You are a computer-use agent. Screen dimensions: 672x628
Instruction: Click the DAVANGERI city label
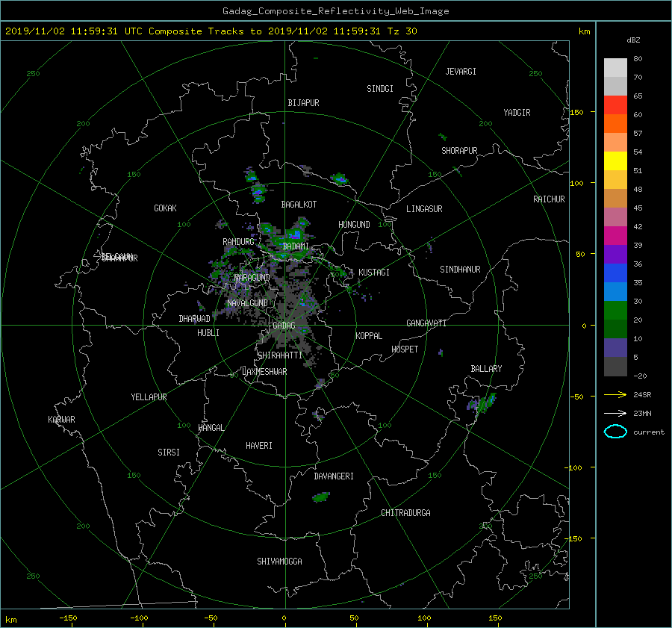point(334,476)
